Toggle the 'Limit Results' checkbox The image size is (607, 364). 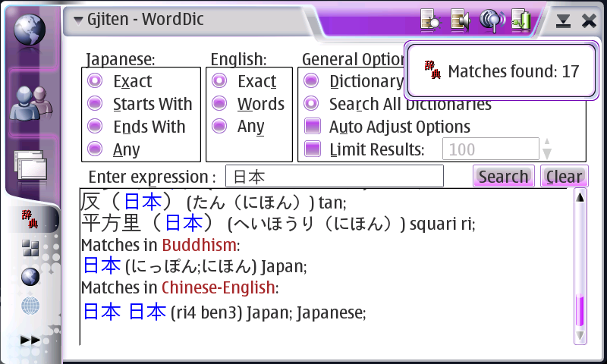point(312,149)
